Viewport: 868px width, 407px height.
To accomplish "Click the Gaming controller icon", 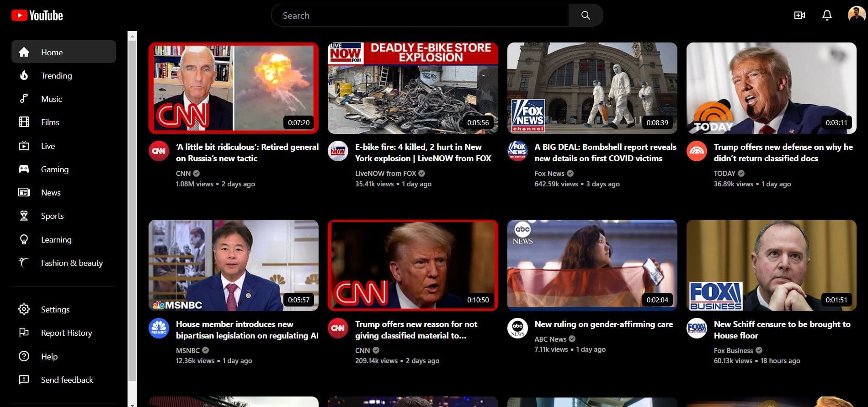I will pos(24,169).
